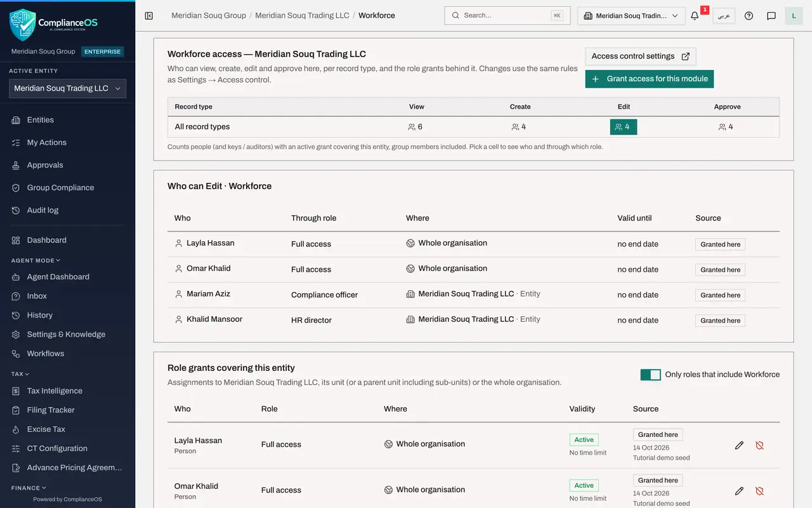Open the Active Entity dropdown

67,88
